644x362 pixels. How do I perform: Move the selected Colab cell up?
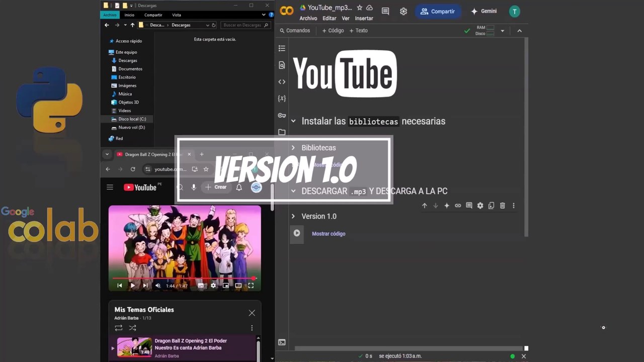point(424,206)
